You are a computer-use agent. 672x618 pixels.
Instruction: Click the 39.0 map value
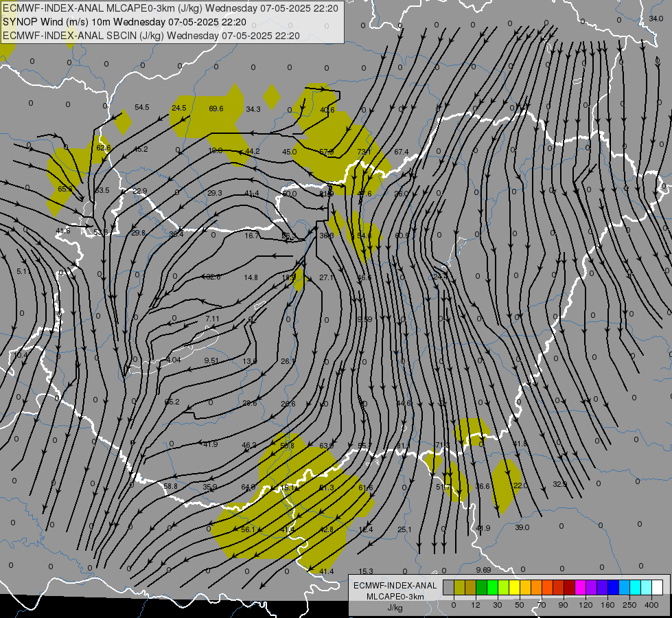click(522, 527)
